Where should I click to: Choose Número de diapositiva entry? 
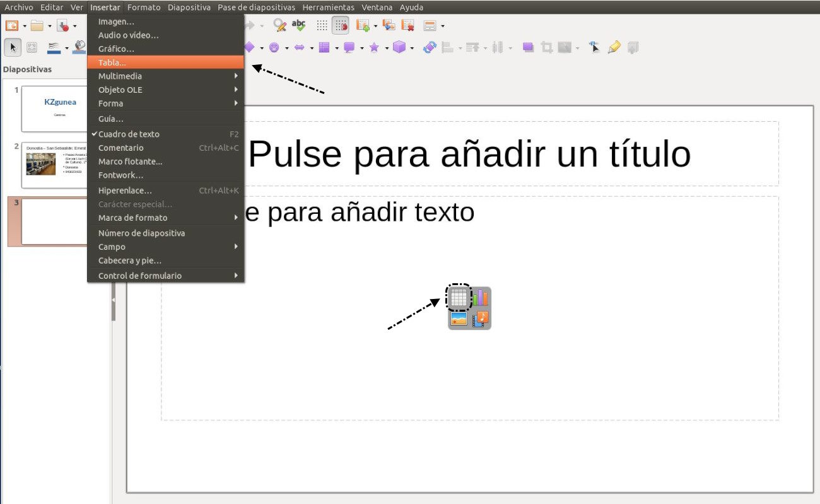coord(165,233)
